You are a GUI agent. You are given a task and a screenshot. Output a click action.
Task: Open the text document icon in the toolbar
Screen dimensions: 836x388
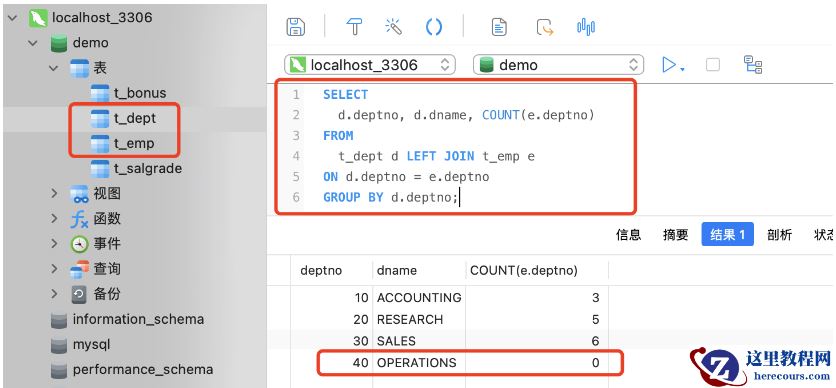[499, 27]
